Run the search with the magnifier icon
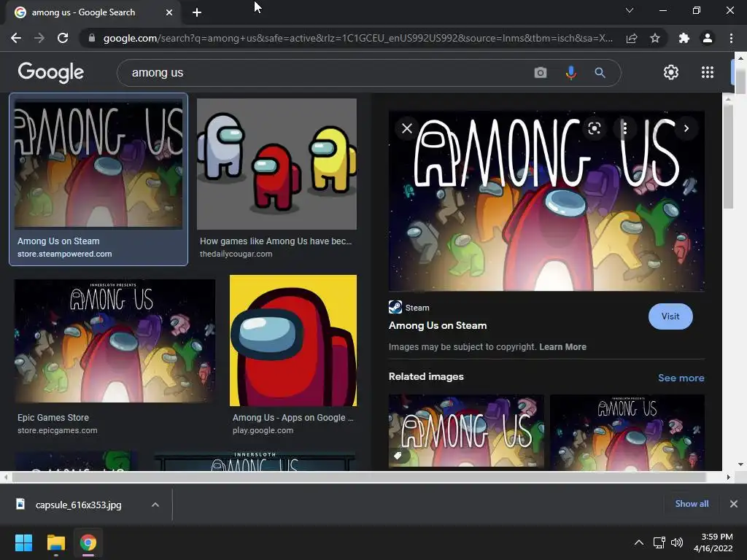 pyautogui.click(x=600, y=73)
